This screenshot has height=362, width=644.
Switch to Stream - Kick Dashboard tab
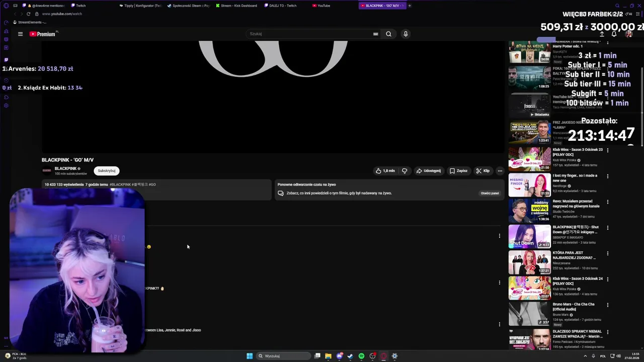236,6
